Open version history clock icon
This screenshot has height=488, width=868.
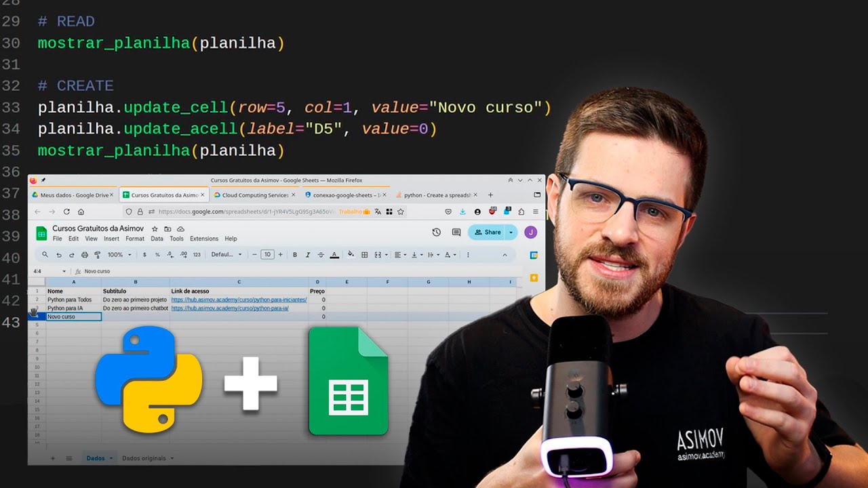[x=437, y=232]
